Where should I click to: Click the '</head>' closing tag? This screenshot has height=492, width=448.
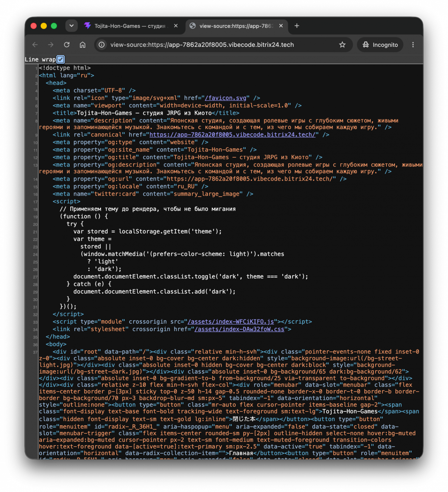[x=58, y=337]
